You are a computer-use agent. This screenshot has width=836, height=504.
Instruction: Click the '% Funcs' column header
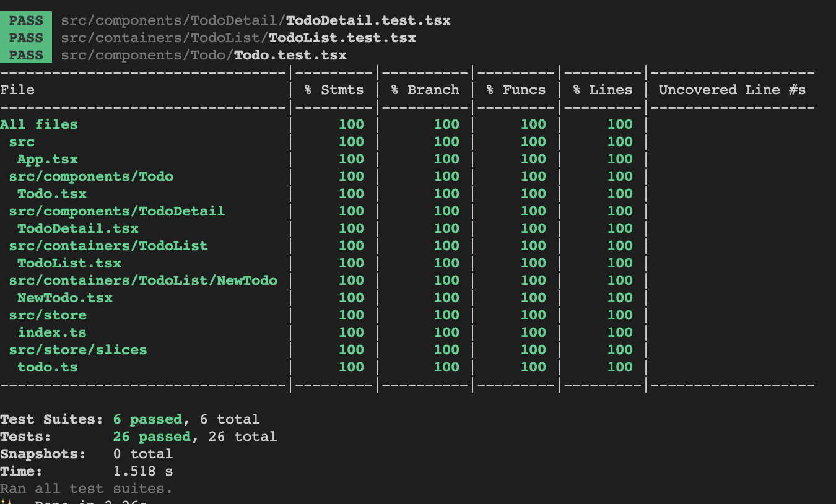pos(516,90)
